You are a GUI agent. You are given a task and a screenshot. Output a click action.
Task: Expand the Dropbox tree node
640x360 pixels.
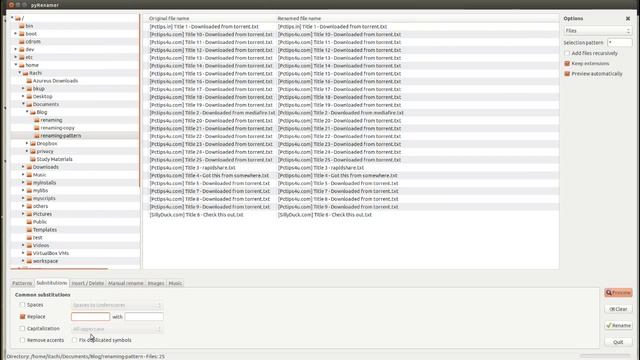(27, 143)
